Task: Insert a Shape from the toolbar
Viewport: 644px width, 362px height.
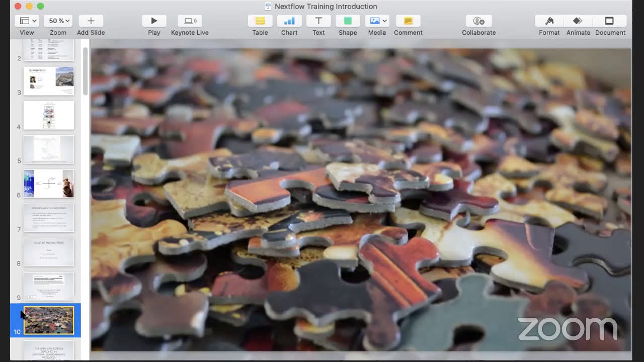Action: click(348, 21)
